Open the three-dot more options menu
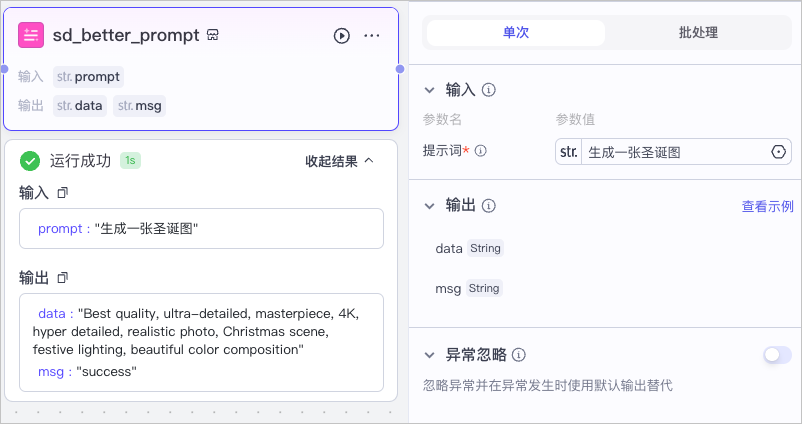Viewport: 802px width, 424px height. [x=372, y=36]
